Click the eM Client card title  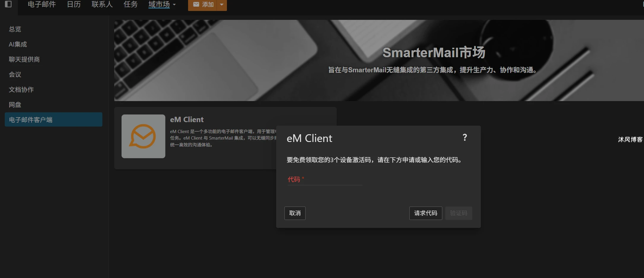coord(187,119)
